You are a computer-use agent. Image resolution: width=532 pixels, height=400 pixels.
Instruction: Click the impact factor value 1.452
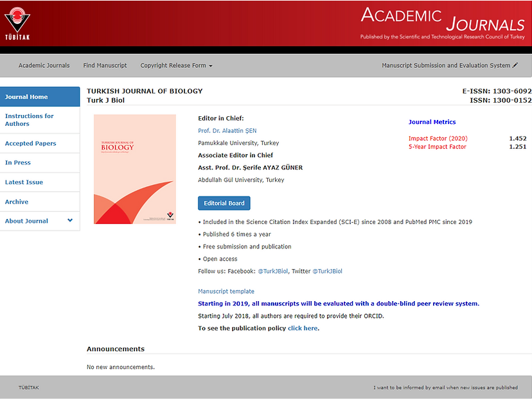tap(518, 138)
